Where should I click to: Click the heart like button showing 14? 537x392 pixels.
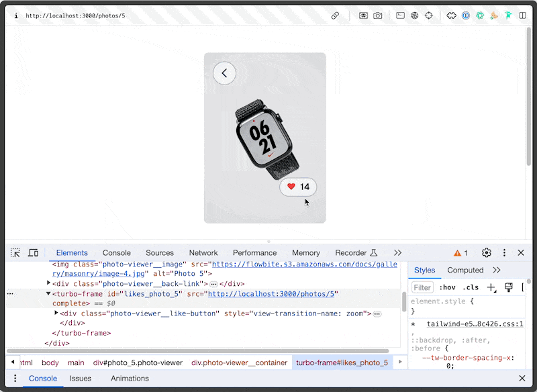point(298,187)
